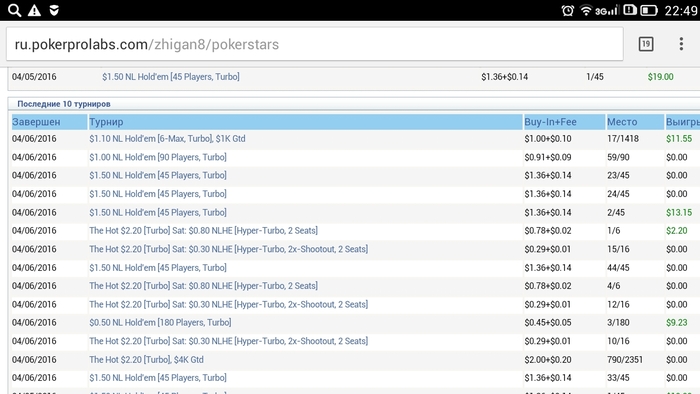The width and height of the screenshot is (700, 394).
Task: Open $1.00 NL Hold'em 90 Players Turbo link
Action: pyautogui.click(x=158, y=157)
